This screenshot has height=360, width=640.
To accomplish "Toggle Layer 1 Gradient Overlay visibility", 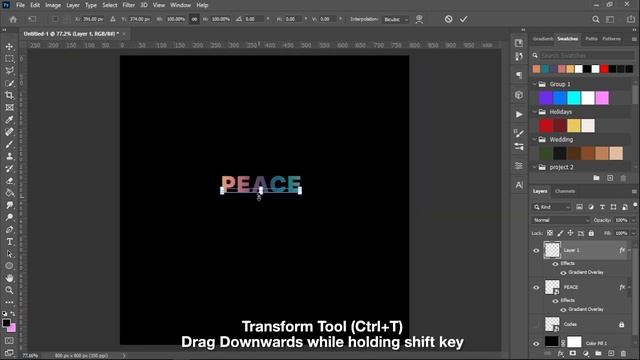I will pyautogui.click(x=563, y=273).
